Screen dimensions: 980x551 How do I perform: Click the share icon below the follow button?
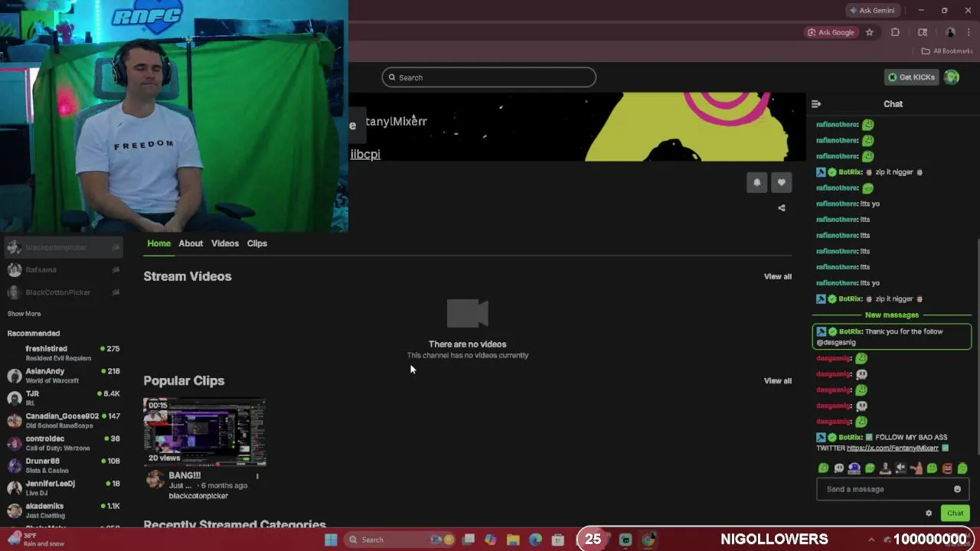pyautogui.click(x=782, y=207)
